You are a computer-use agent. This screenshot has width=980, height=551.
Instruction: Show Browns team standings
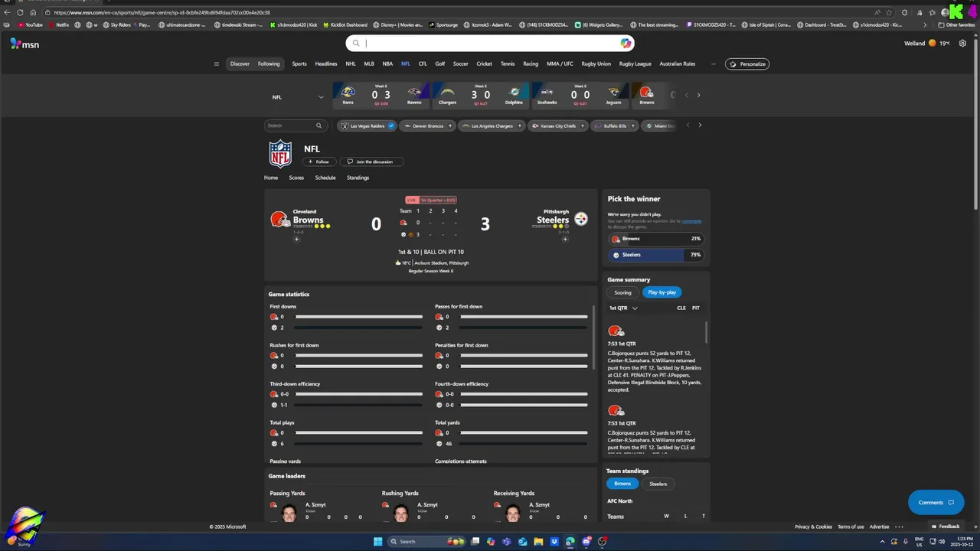pos(622,484)
